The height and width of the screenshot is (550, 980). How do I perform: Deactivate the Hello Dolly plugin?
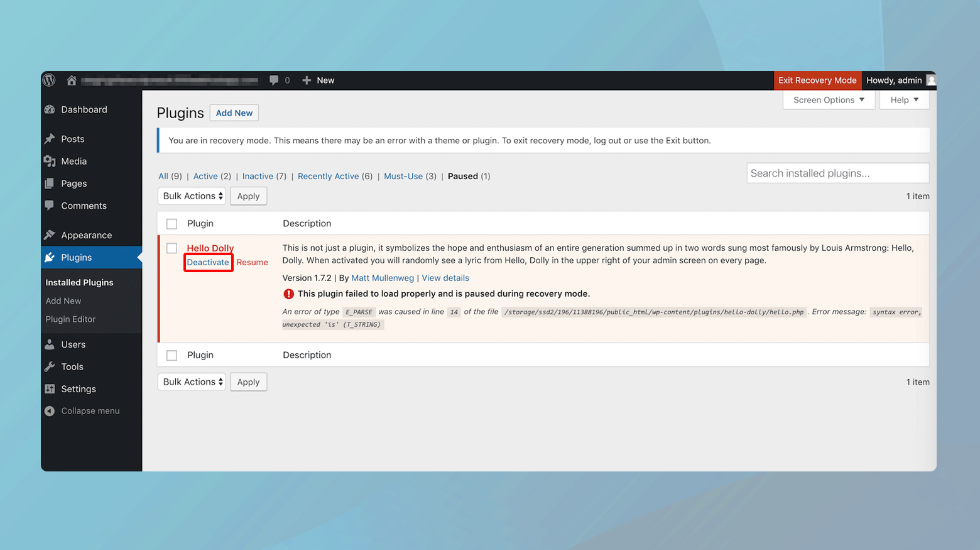coord(208,262)
